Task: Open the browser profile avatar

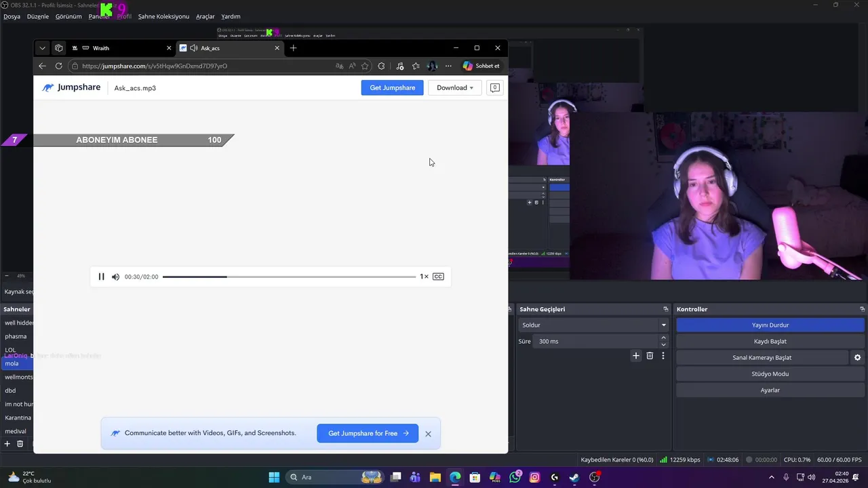Action: coord(432,66)
